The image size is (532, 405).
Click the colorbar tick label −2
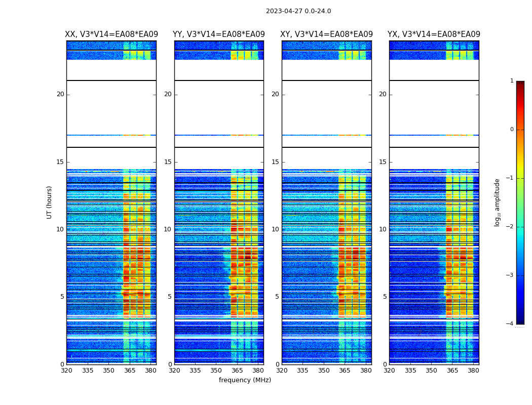510,227
